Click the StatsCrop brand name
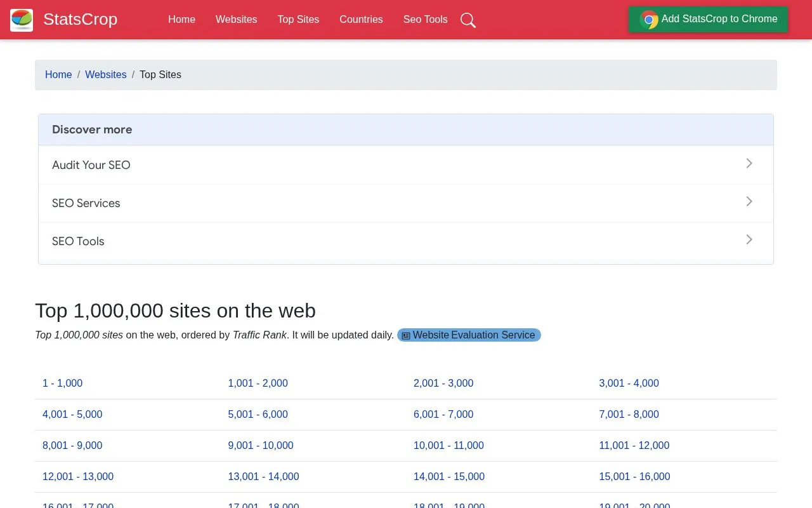The image size is (812, 508). tap(80, 20)
